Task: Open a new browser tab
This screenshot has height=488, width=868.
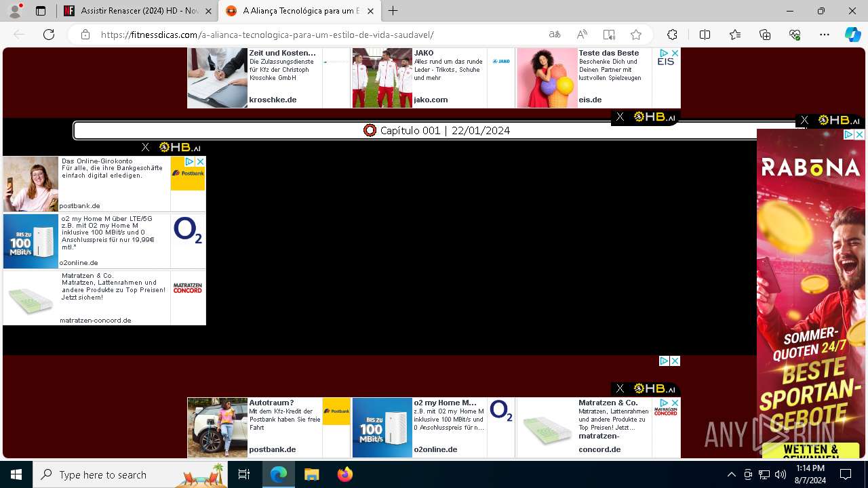Action: coord(393,11)
